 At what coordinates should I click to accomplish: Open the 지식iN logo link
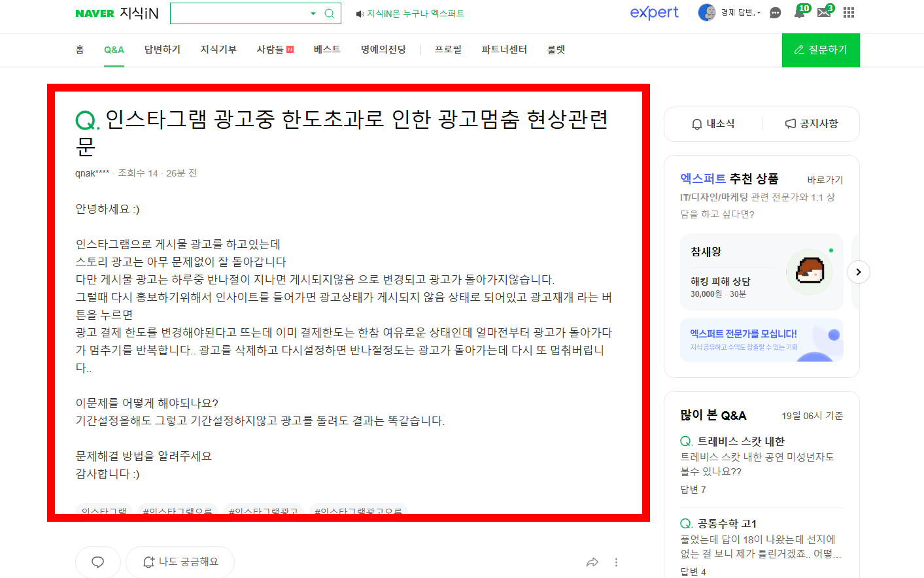139,13
